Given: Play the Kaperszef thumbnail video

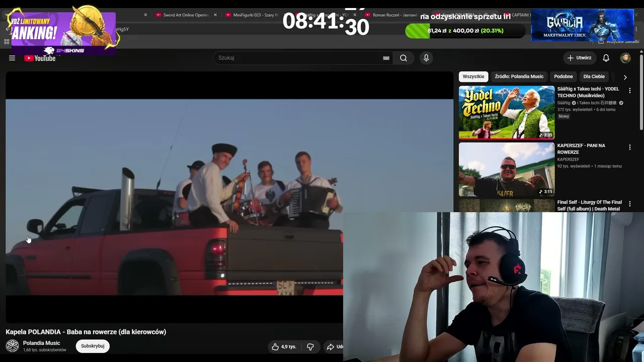Looking at the screenshot, I should point(507,169).
